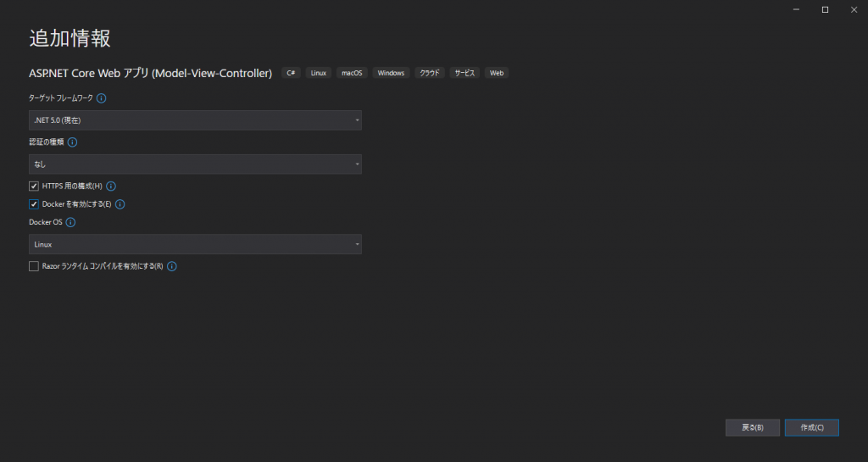Click the クラウド tag label

(x=430, y=73)
